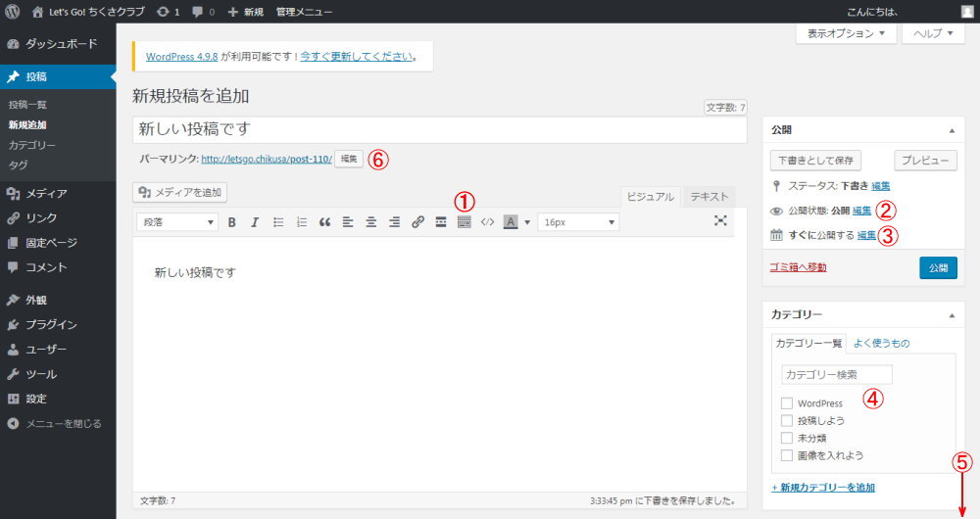Check the WordPress category checkbox
The width and height of the screenshot is (980, 519).
coord(787,403)
